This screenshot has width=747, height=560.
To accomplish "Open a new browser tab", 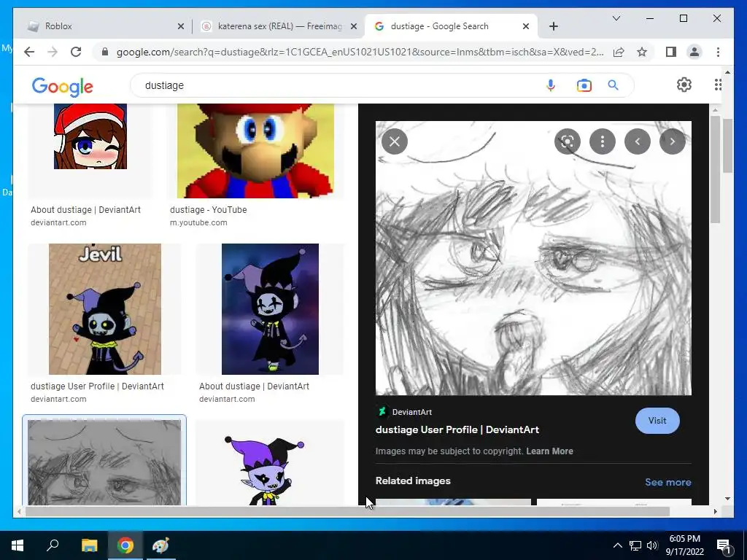I will point(553,26).
